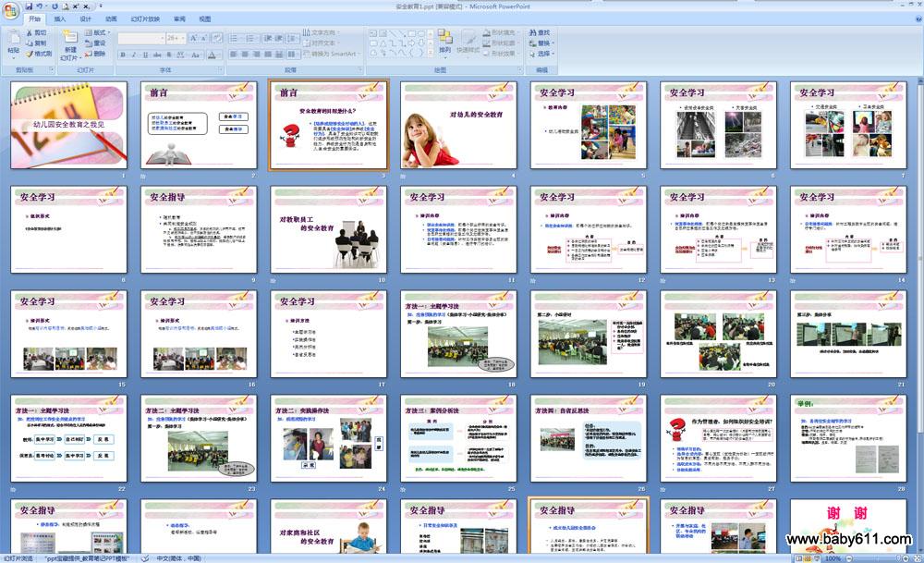This screenshot has width=924, height=563.
Task: Increase the font size
Action: [x=193, y=38]
